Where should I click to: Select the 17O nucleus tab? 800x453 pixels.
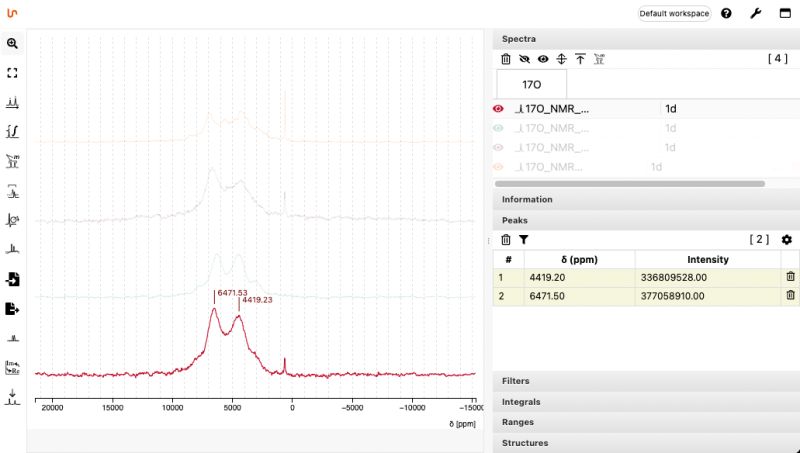(531, 85)
